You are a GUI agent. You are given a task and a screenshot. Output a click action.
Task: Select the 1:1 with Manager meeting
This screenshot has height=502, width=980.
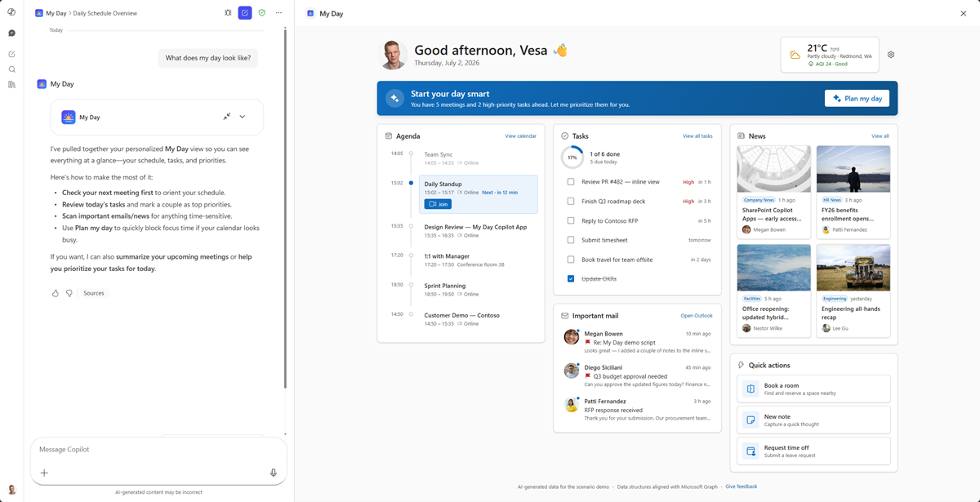click(479, 260)
